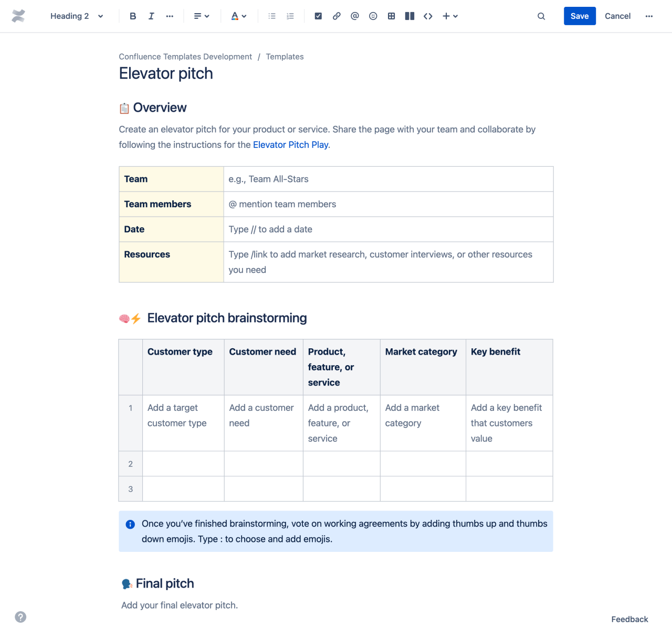Insert a table

click(391, 16)
